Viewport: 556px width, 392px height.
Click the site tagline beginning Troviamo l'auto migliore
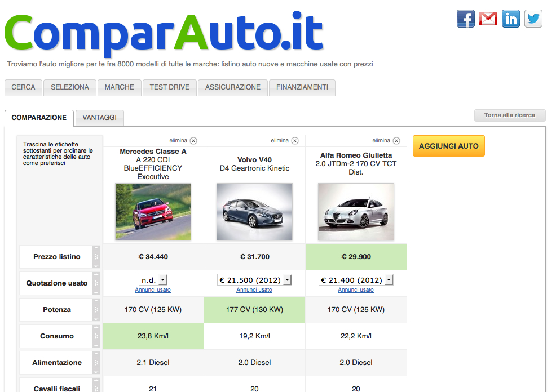coord(190,64)
